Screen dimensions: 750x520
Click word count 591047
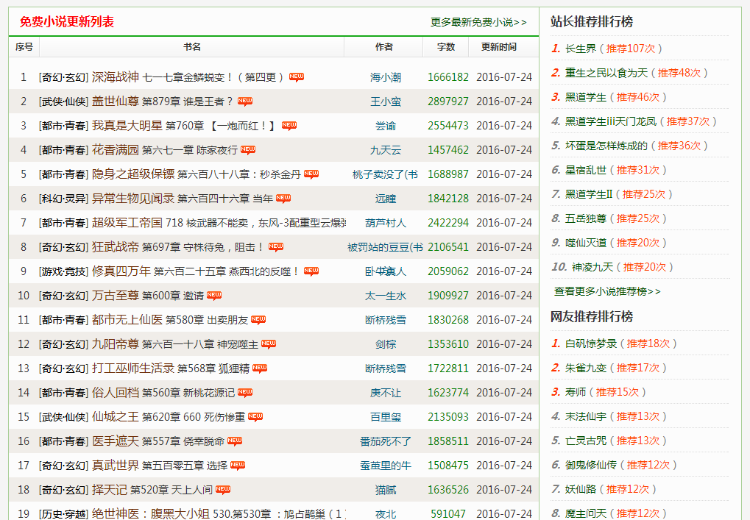pyautogui.click(x=448, y=514)
